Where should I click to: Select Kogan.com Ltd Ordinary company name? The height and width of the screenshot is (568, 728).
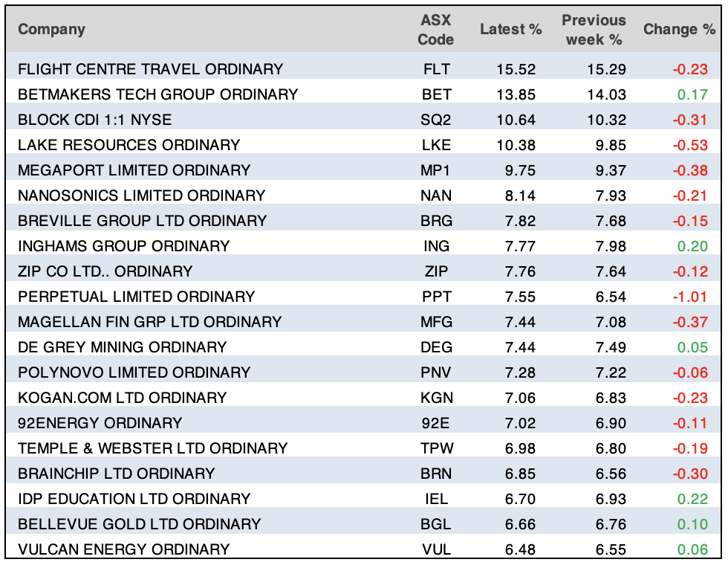tap(122, 398)
